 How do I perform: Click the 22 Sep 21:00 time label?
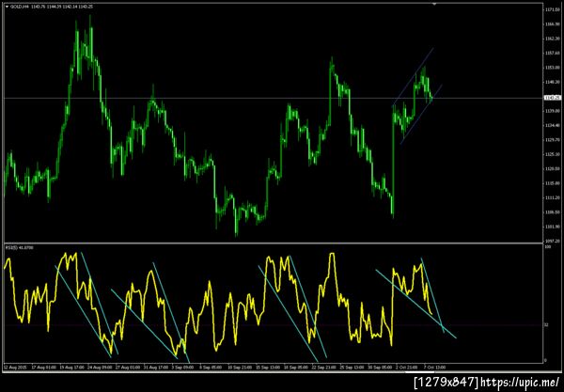323,368
